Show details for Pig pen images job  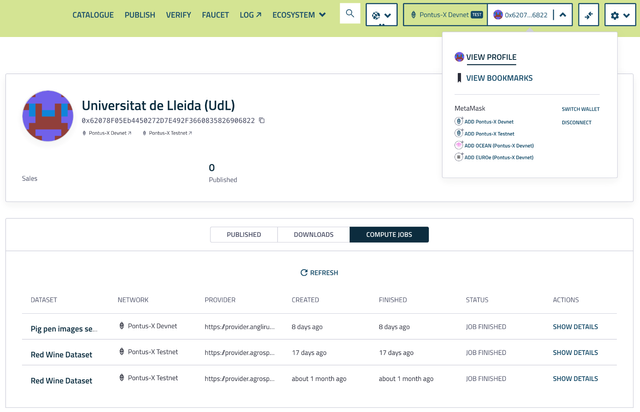coord(575,326)
